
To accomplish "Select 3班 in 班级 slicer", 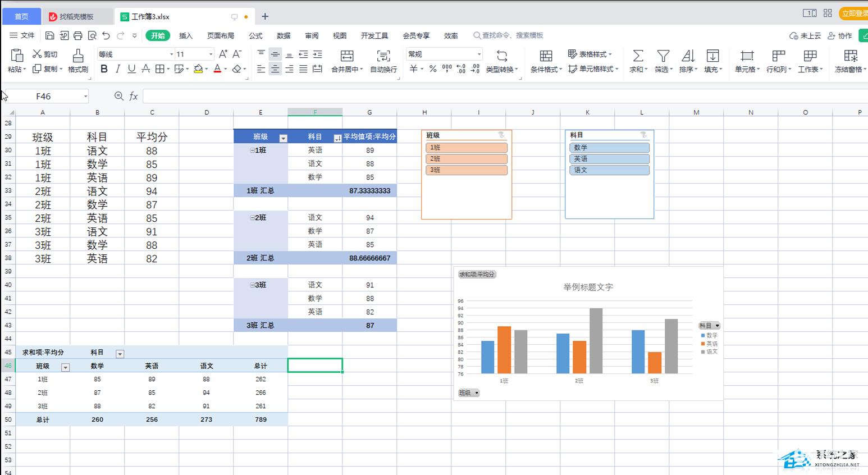I will tap(467, 170).
